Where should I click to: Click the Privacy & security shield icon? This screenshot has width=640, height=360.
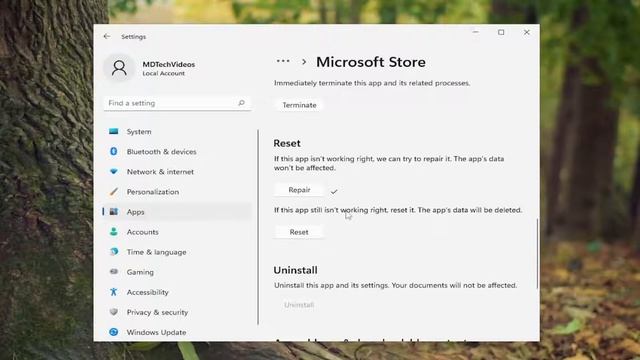point(114,312)
